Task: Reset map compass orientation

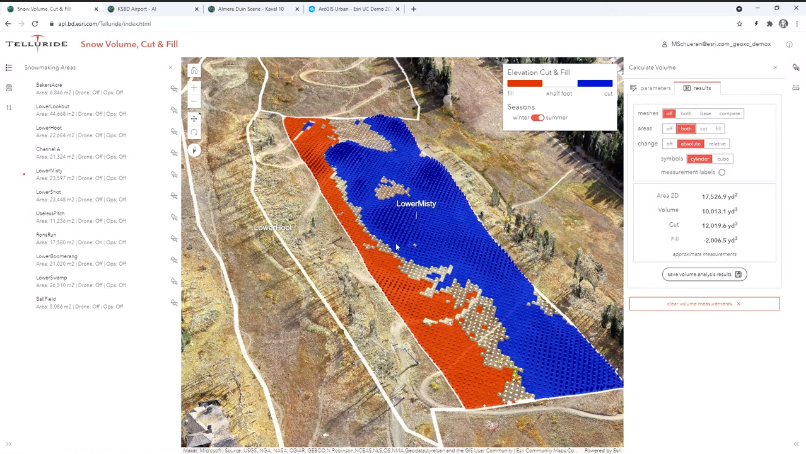Action: pos(194,150)
